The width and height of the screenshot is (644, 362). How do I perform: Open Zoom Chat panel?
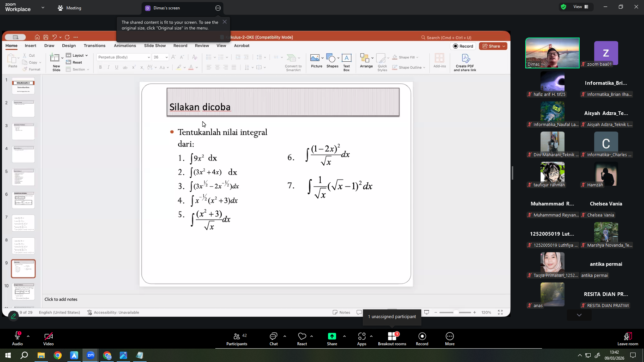point(273,339)
